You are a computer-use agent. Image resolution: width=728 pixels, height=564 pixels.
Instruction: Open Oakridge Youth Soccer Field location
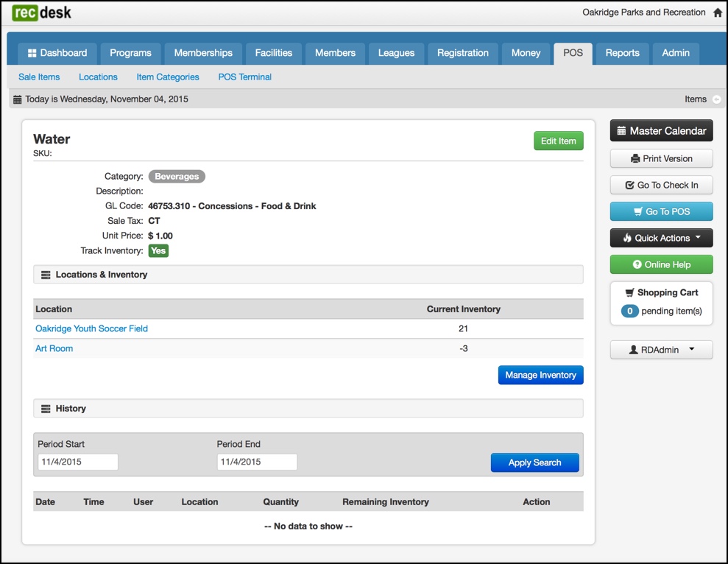[x=91, y=328]
